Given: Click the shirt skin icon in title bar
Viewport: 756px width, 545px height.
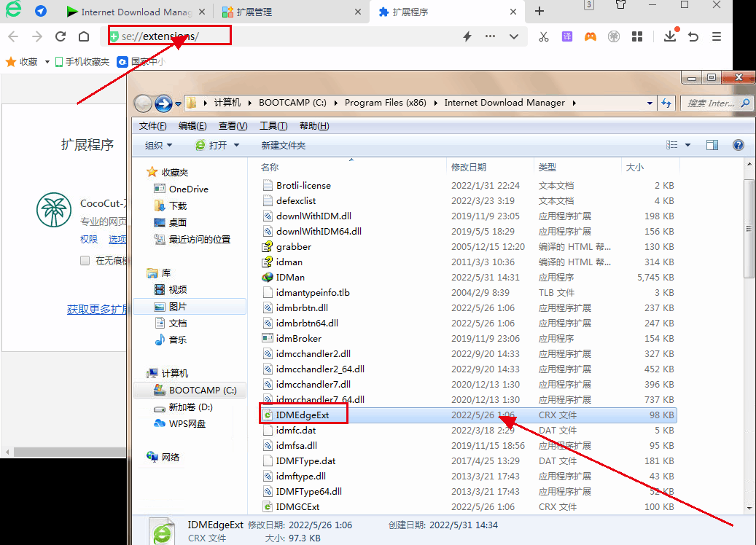Looking at the screenshot, I should click(620, 5).
